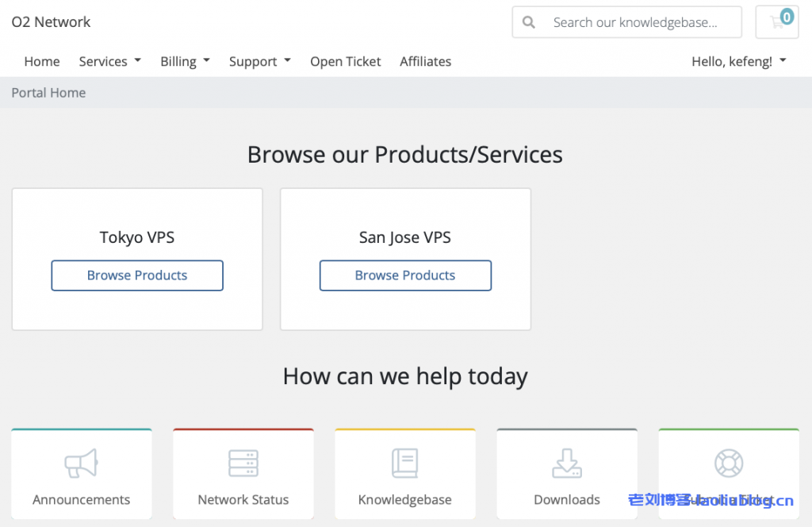Open the Support dropdown menu
The width and height of the screenshot is (812, 527).
[259, 61]
